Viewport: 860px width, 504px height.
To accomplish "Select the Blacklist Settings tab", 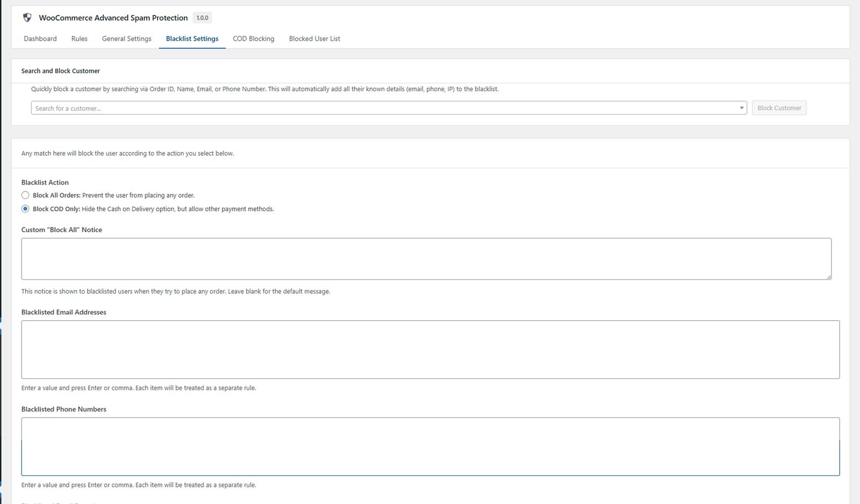I will (192, 39).
